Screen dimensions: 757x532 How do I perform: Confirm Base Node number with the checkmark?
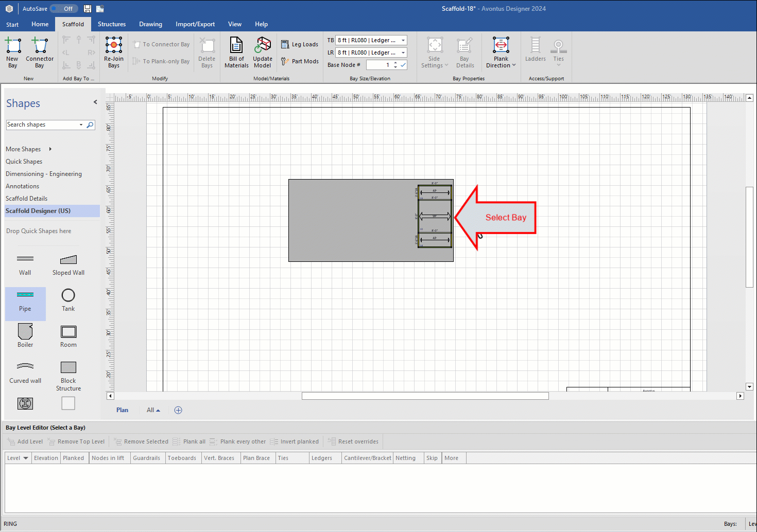(x=403, y=65)
